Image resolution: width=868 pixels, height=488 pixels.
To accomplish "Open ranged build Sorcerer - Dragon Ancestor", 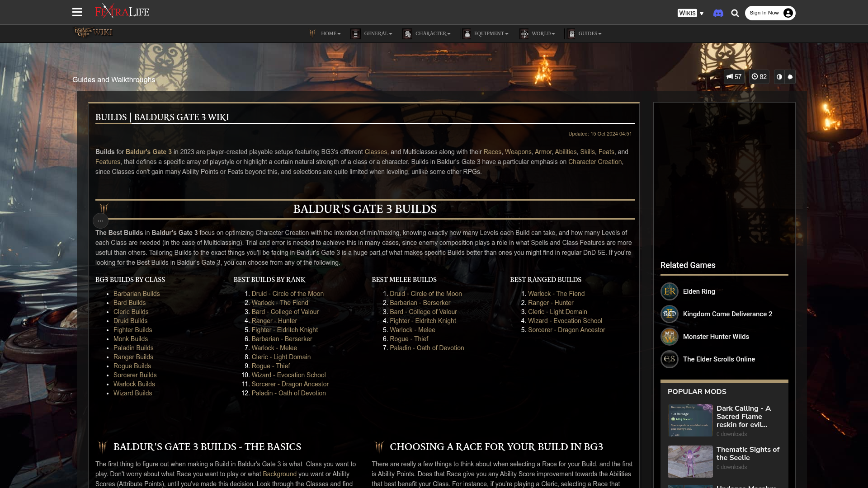I will pyautogui.click(x=566, y=330).
